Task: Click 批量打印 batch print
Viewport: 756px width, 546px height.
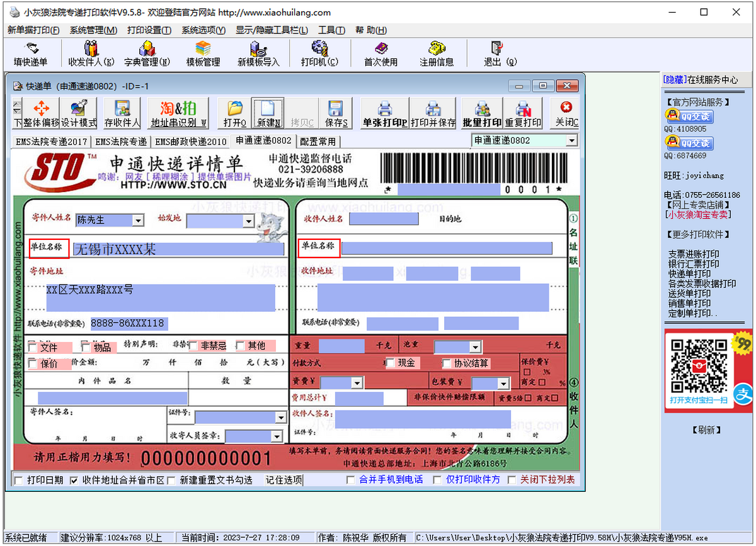Action: (x=482, y=114)
